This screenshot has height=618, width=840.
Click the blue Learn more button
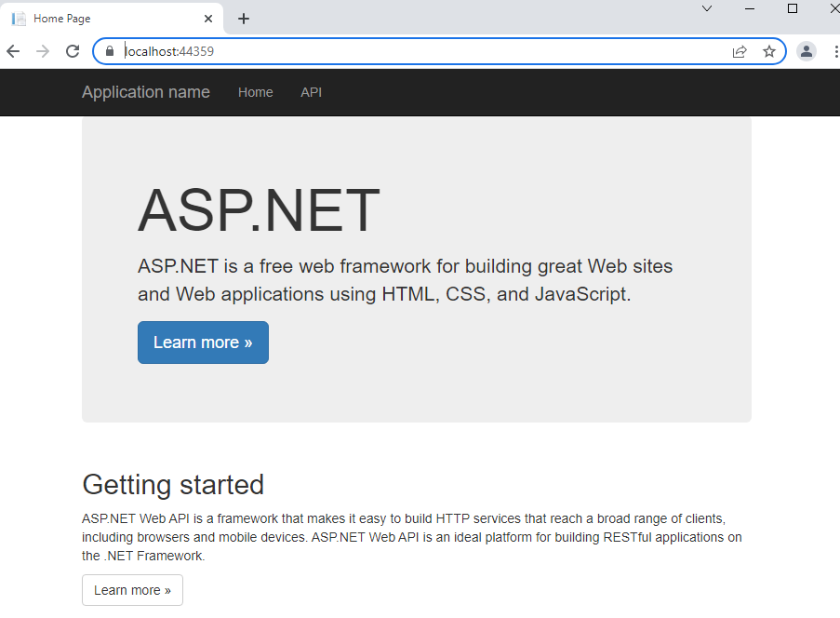(203, 343)
